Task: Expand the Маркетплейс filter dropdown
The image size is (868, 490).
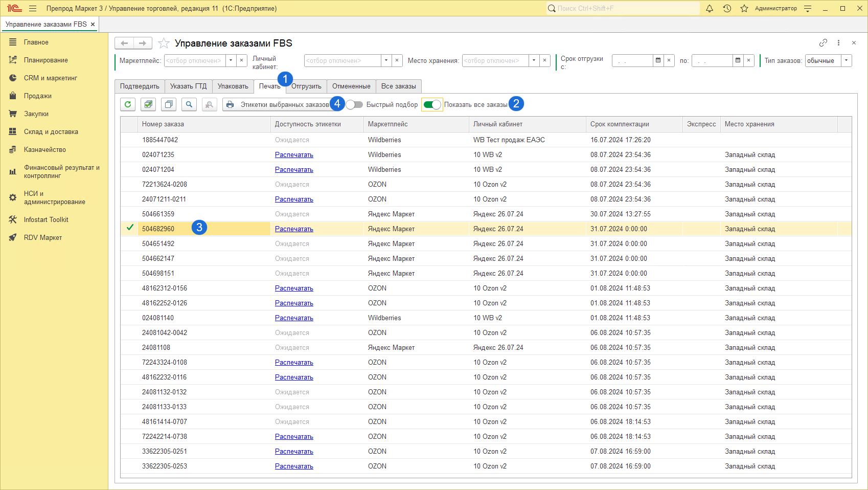Action: tap(231, 61)
